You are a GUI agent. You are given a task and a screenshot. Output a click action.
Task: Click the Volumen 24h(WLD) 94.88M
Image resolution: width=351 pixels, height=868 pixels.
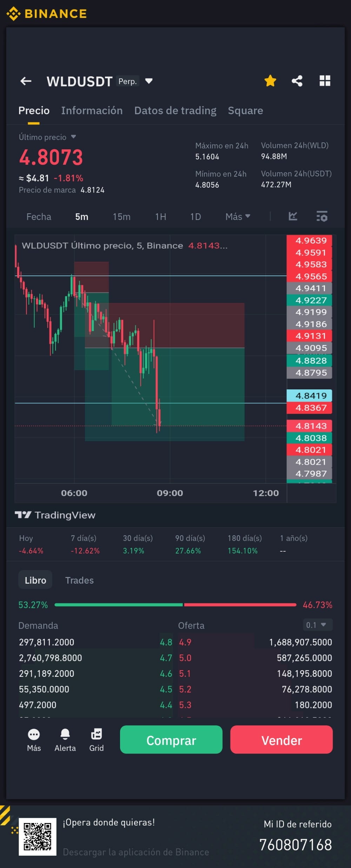[x=274, y=156]
